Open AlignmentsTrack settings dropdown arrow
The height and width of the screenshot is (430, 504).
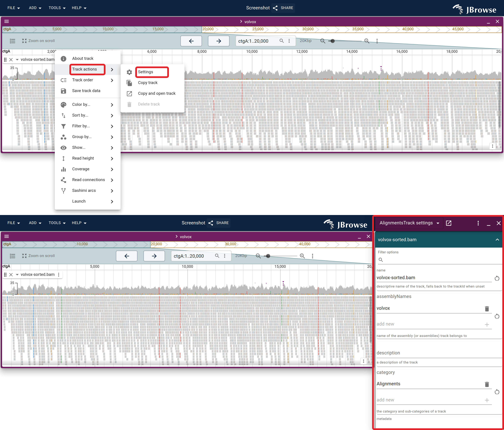click(x=438, y=223)
